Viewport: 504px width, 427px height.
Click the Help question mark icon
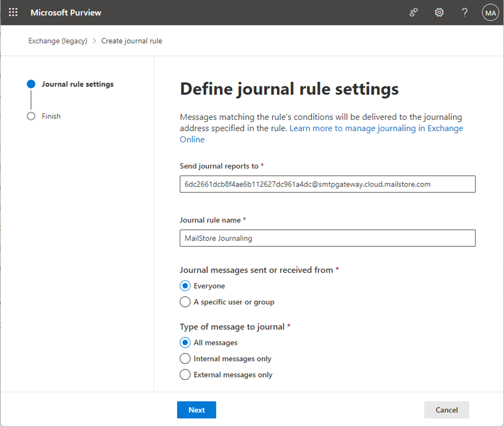pos(465,13)
